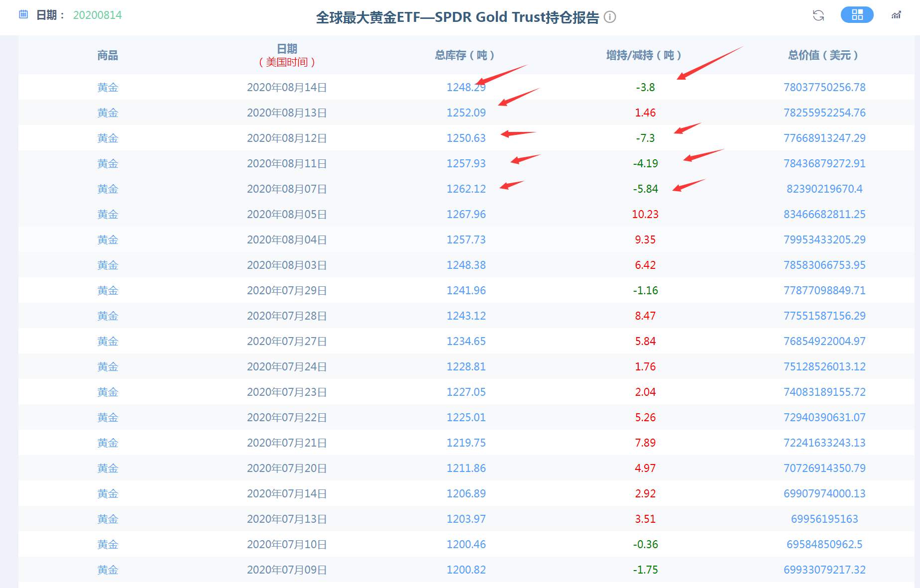920x588 pixels.
Task: Click change value 2.04
Action: coord(645,392)
